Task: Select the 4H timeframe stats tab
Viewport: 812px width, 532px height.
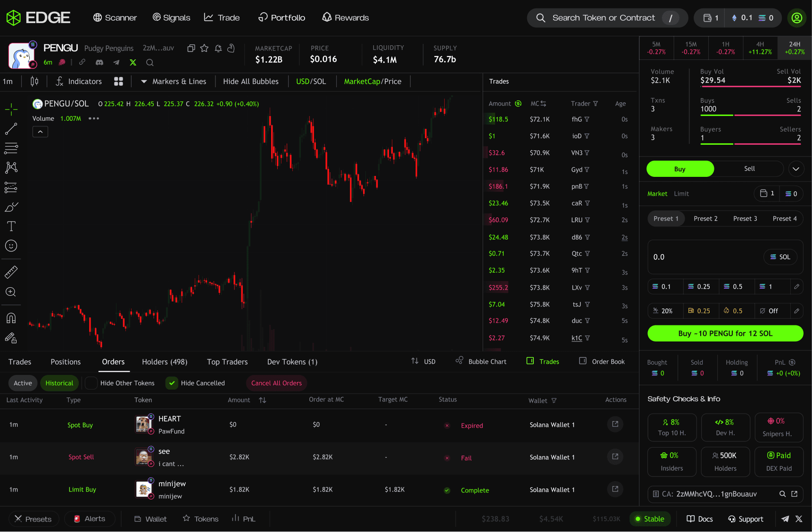Action: tap(760, 48)
